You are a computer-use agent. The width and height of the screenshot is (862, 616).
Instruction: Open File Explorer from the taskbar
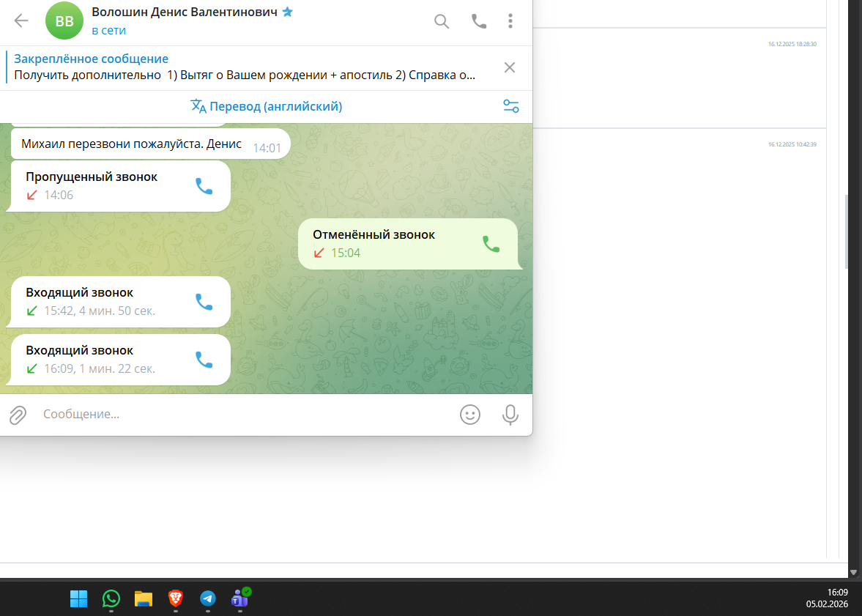144,598
